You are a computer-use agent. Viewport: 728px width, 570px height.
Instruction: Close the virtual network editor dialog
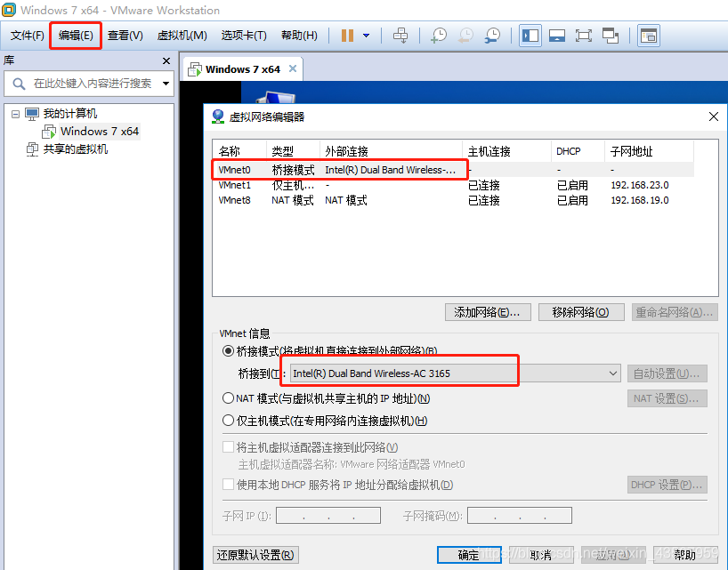[714, 116]
